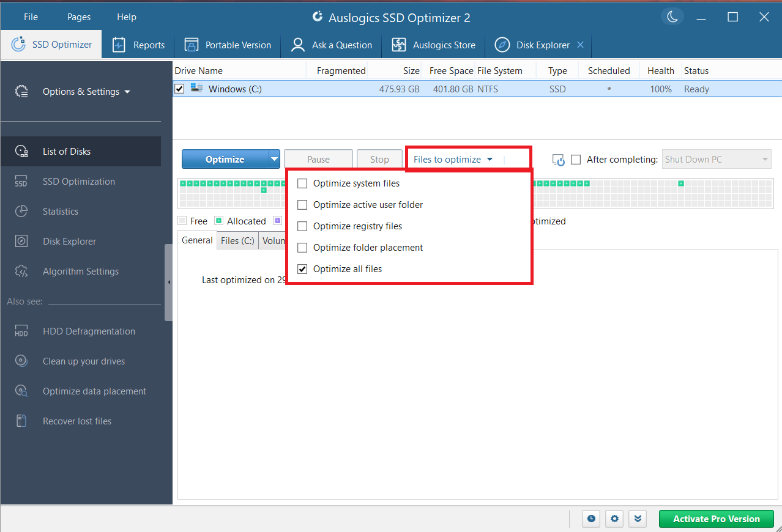
Task: Uncheck Optimize all files
Action: pos(302,268)
